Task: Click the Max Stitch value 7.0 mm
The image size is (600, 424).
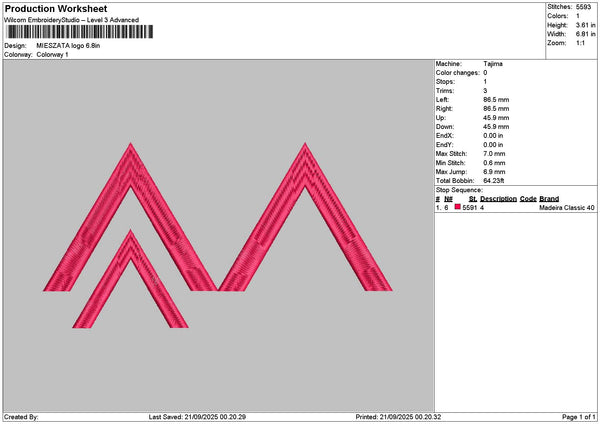Action: click(x=494, y=153)
